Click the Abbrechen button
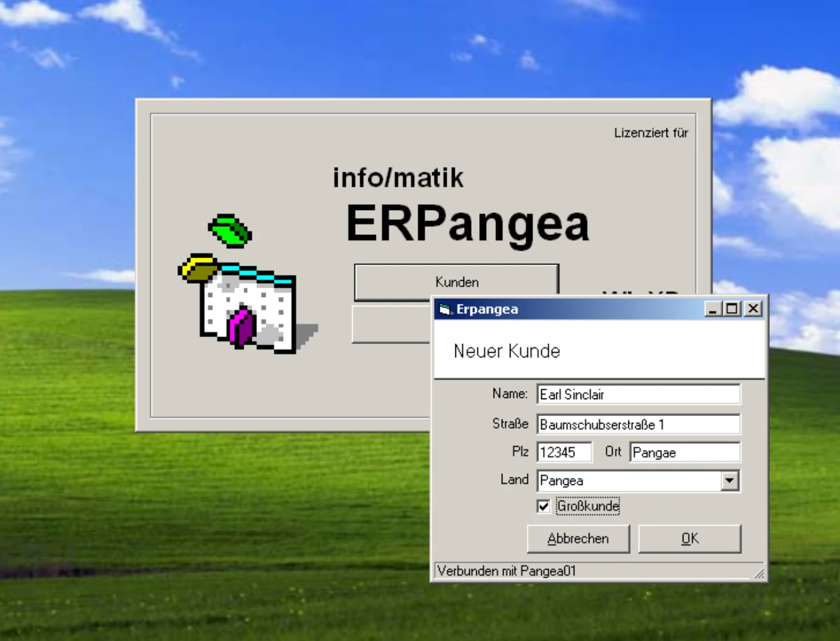Viewport: 840px width, 641px height. [578, 539]
